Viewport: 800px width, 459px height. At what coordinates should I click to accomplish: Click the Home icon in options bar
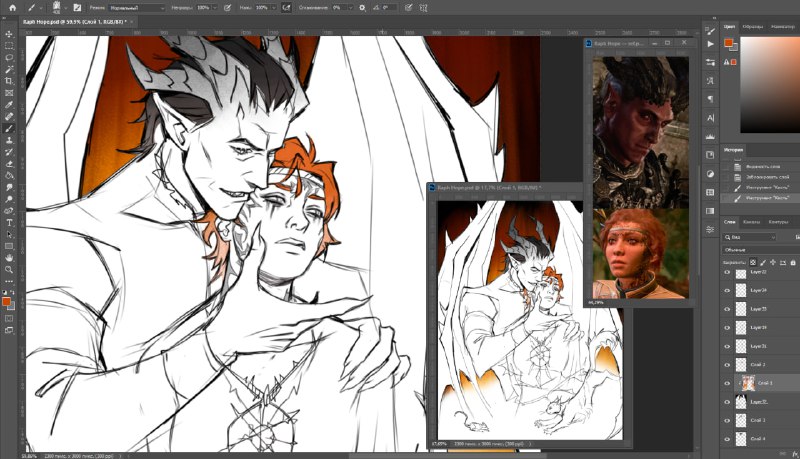tap(12, 8)
